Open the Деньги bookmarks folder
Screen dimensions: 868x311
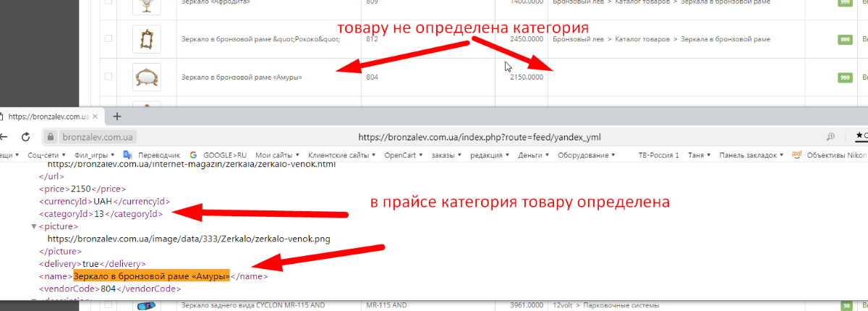point(534,155)
